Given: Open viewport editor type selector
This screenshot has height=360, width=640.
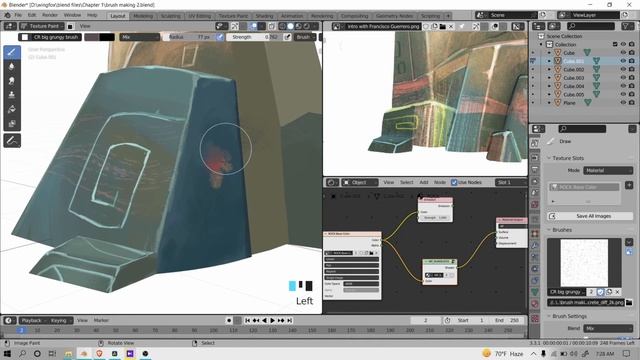Looking at the screenshot, I should 9,26.
